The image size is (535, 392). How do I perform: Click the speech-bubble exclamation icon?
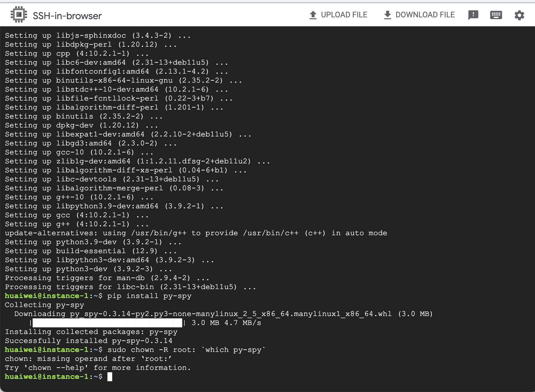tap(474, 14)
